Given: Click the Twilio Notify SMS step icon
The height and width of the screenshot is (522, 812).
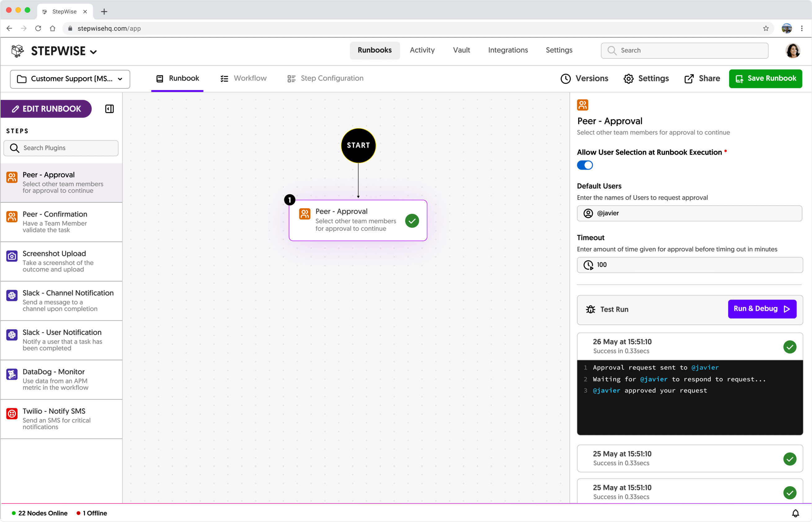Looking at the screenshot, I should (12, 414).
